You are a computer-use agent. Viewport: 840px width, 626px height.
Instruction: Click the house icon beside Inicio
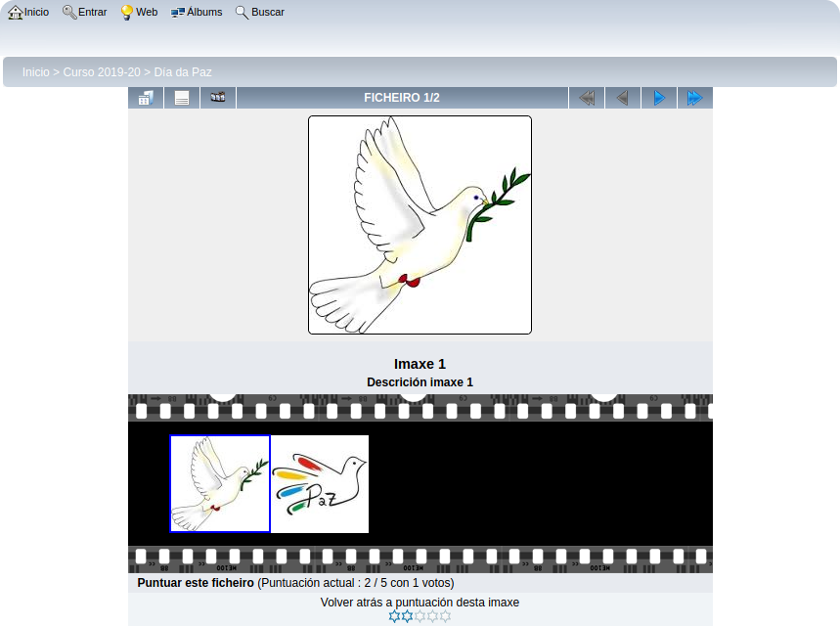[15, 13]
